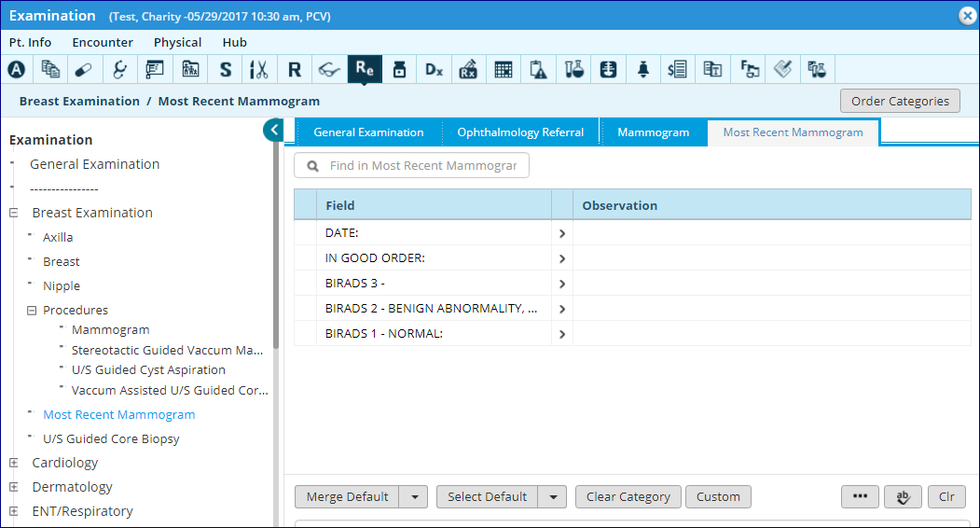Open the Merge Default dropdown arrow
Viewport: 980px width, 528px height.
(x=414, y=497)
